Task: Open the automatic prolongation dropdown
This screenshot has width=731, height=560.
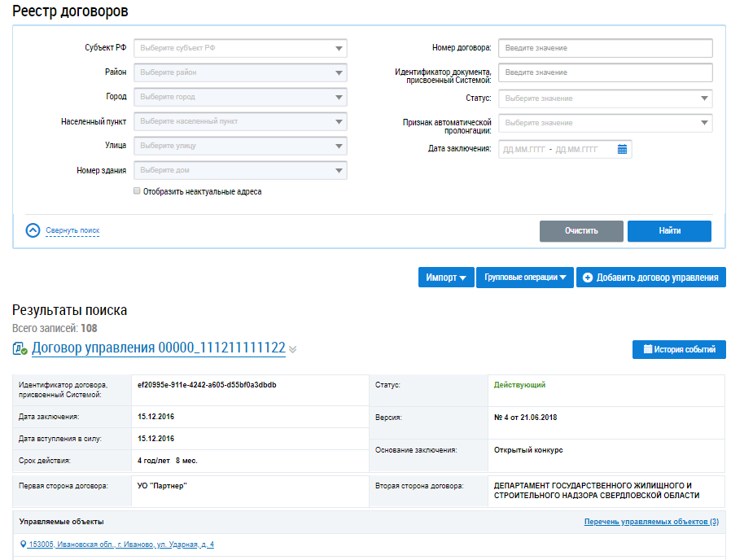Action: [605, 123]
